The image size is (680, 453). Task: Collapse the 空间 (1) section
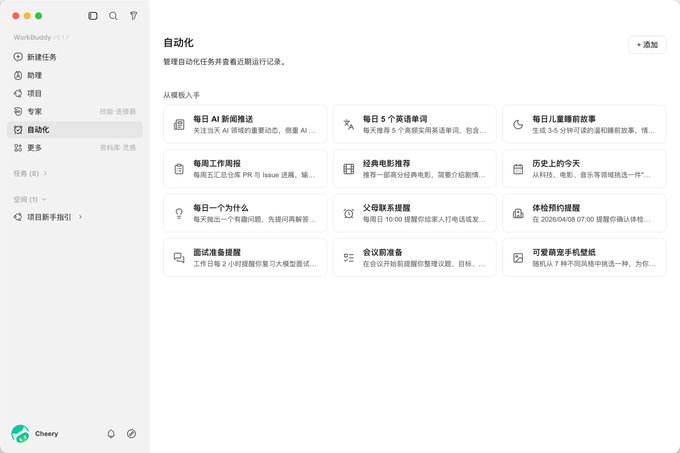[x=29, y=199]
